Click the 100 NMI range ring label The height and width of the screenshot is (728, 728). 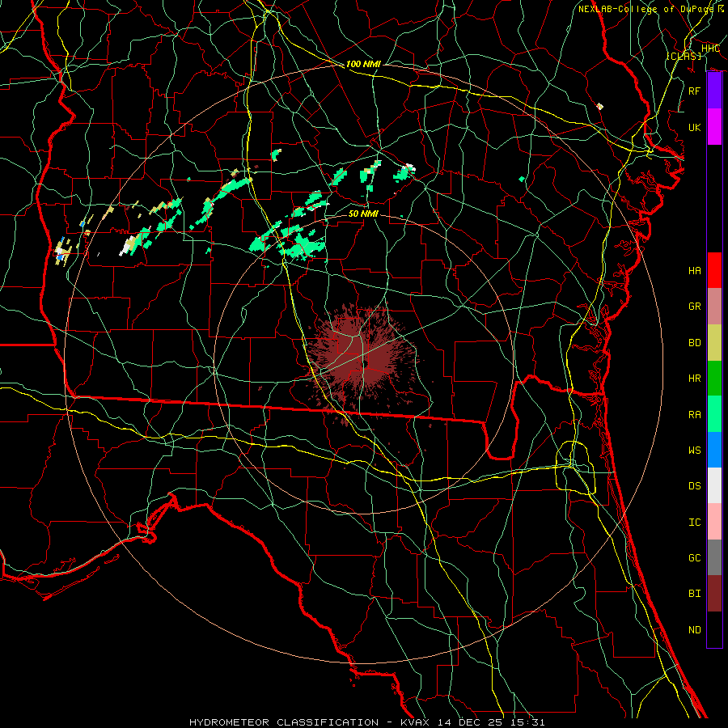coord(363,64)
